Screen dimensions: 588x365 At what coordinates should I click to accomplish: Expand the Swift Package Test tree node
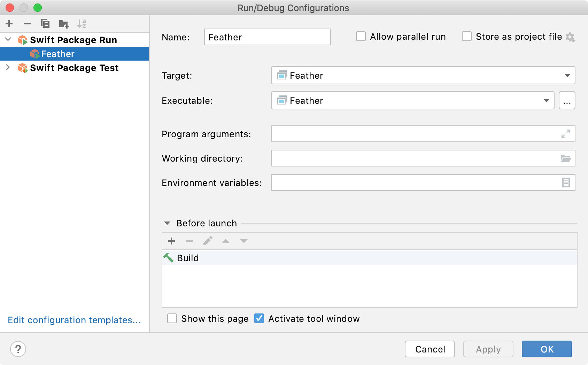point(8,68)
